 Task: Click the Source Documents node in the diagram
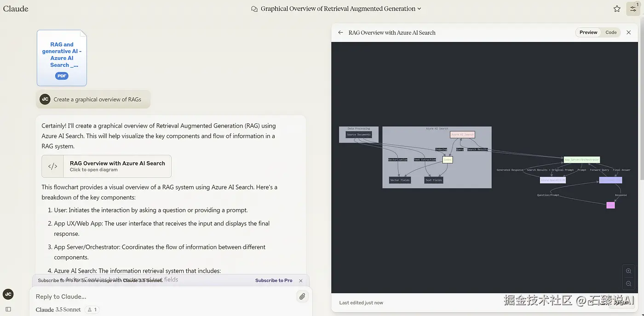[x=359, y=135]
